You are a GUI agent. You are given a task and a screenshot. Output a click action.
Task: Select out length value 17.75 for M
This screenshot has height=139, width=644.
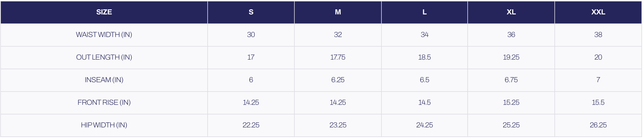(x=338, y=57)
